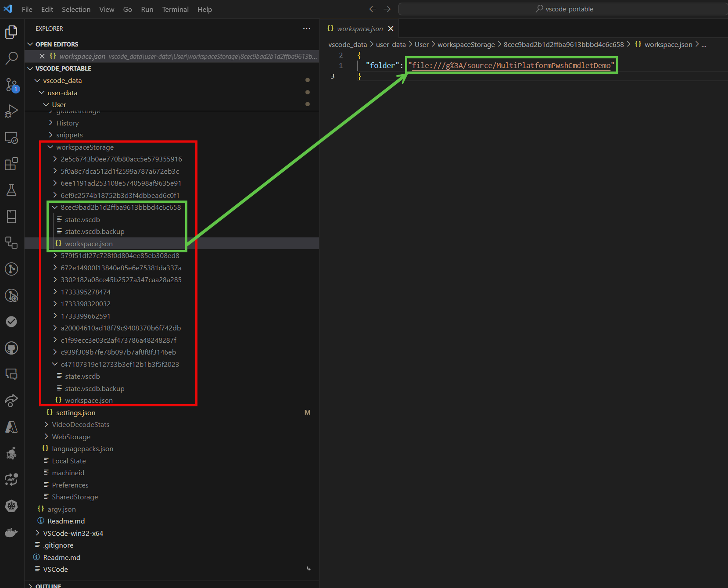Open the Terminal menu
Viewport: 728px width, 588px height.
175,9
